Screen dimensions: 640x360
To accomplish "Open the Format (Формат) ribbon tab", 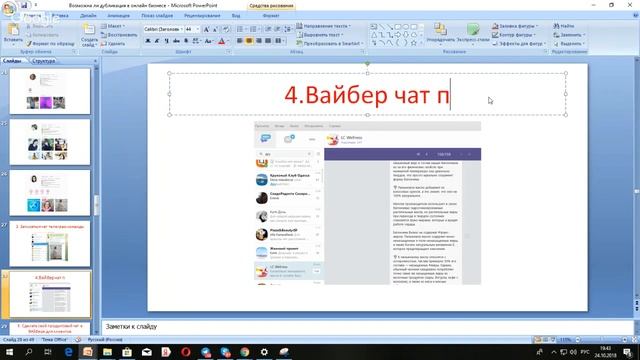I will (271, 16).
